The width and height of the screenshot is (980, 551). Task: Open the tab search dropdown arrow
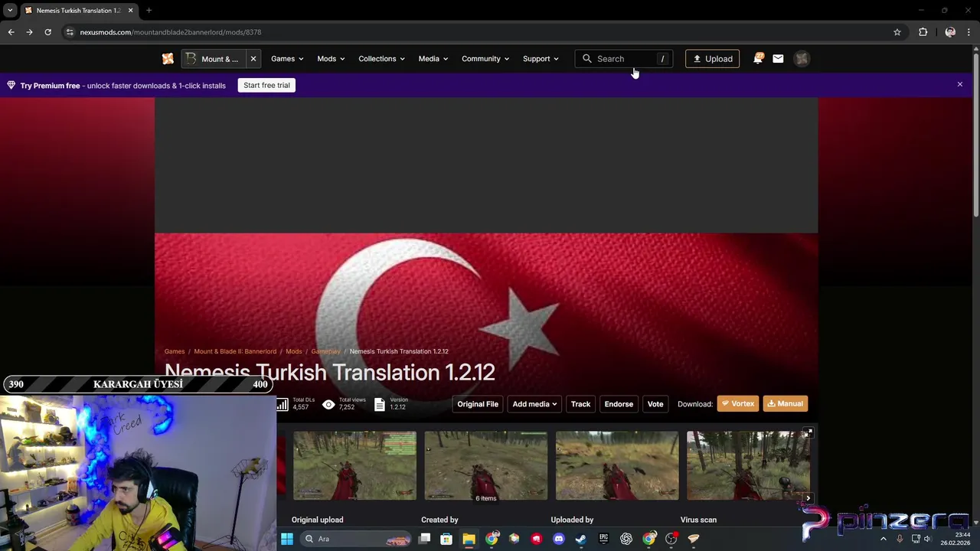click(x=10, y=11)
